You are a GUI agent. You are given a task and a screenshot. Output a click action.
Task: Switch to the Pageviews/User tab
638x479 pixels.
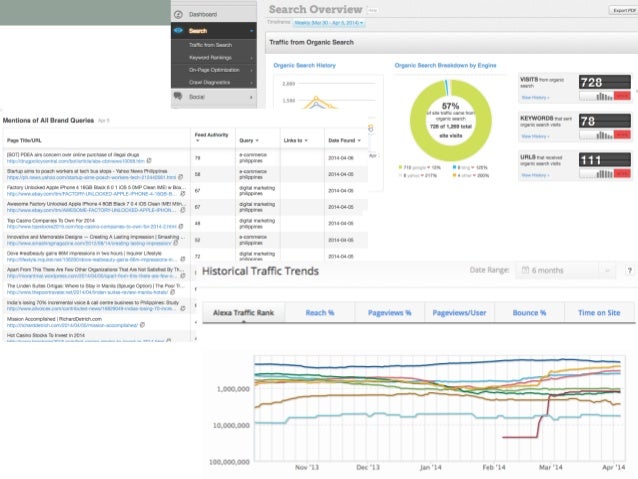(459, 313)
